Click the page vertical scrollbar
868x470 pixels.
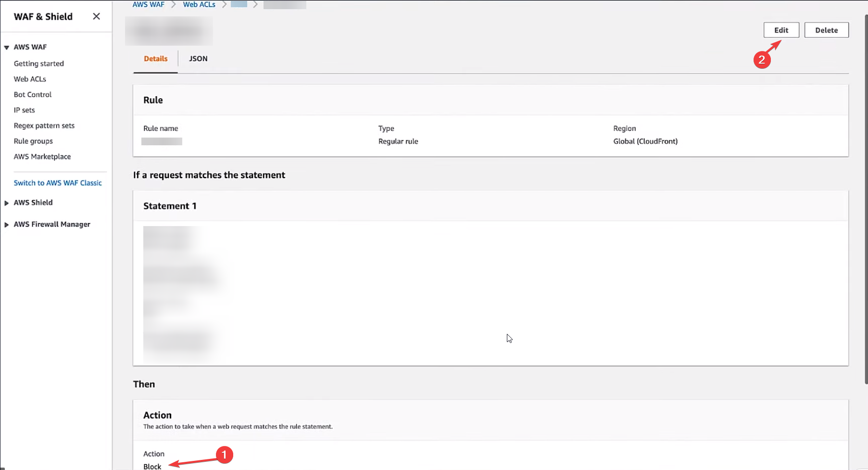point(866,200)
